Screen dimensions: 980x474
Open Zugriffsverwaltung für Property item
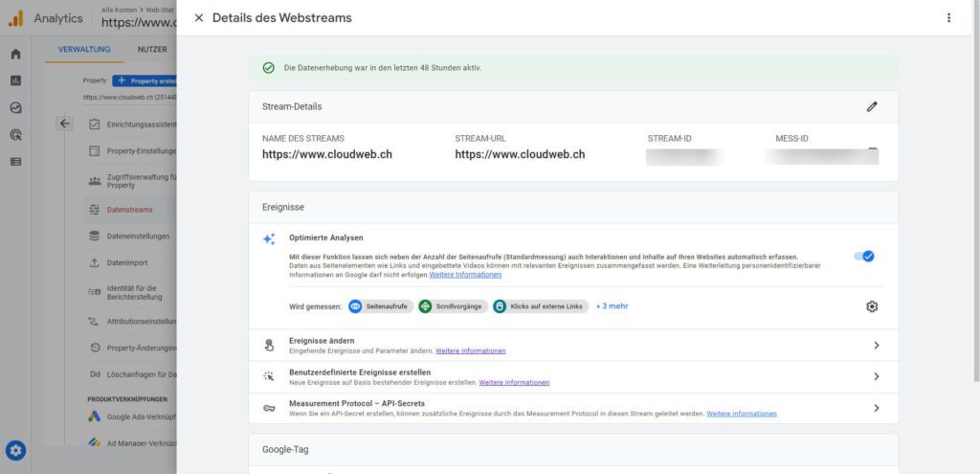click(131, 181)
